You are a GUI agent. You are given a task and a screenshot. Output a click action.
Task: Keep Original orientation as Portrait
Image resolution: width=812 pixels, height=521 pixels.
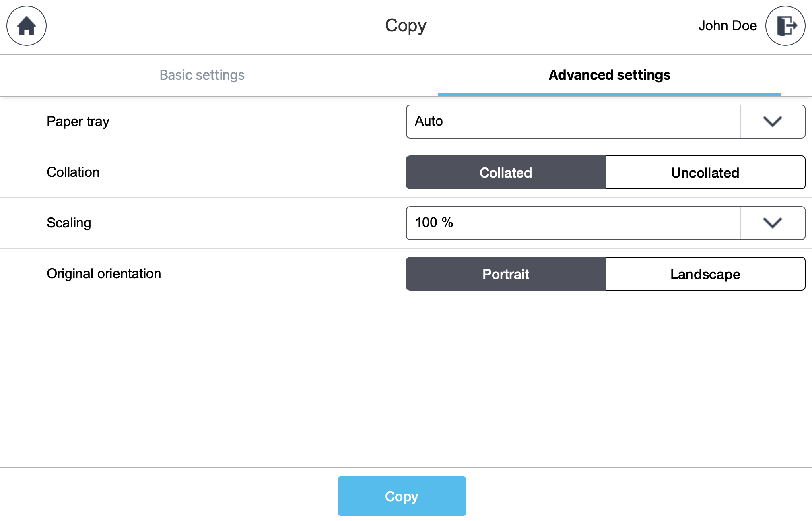[x=505, y=274]
